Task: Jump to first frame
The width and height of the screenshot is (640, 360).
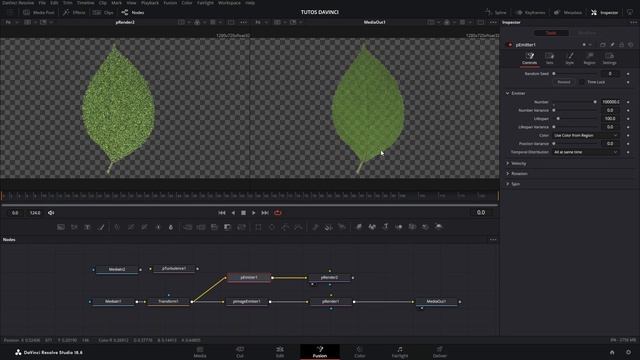Action: click(x=222, y=213)
